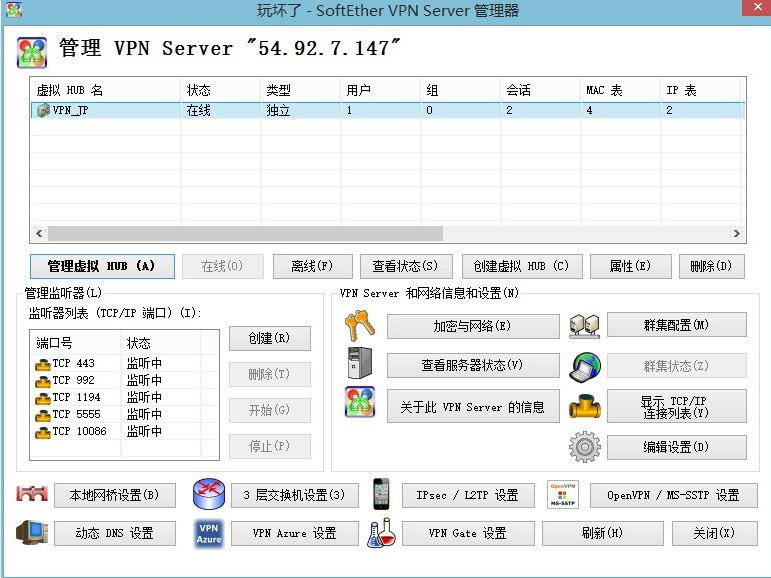Click the VPN_JP hub cube icon
Viewport: 771px width, 578px height.
coord(43,110)
